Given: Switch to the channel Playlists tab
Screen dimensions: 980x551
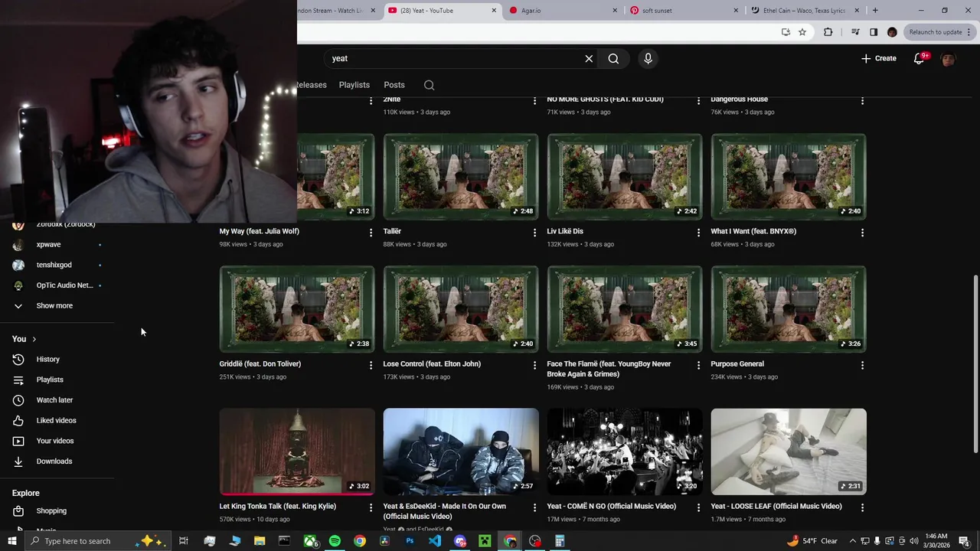Looking at the screenshot, I should click(354, 85).
